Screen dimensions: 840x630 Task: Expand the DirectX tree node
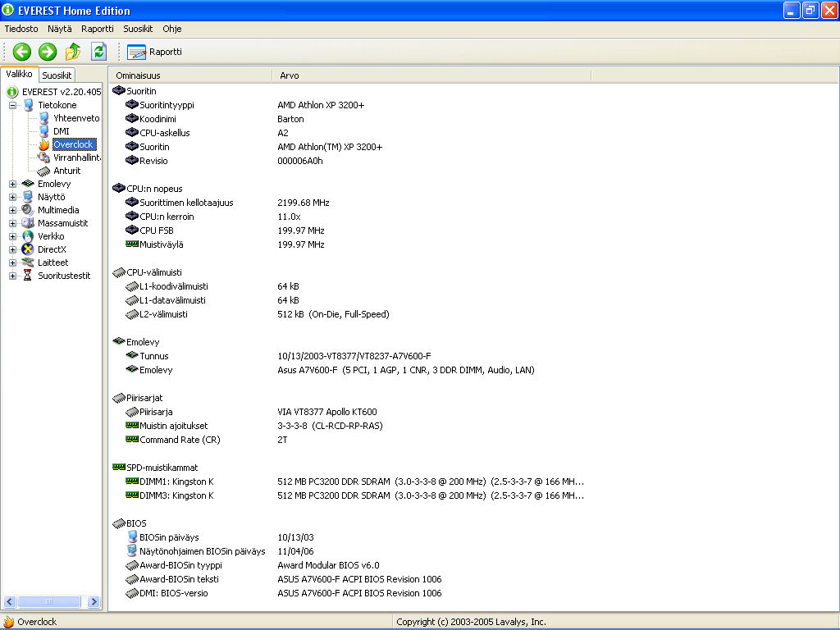(12, 249)
